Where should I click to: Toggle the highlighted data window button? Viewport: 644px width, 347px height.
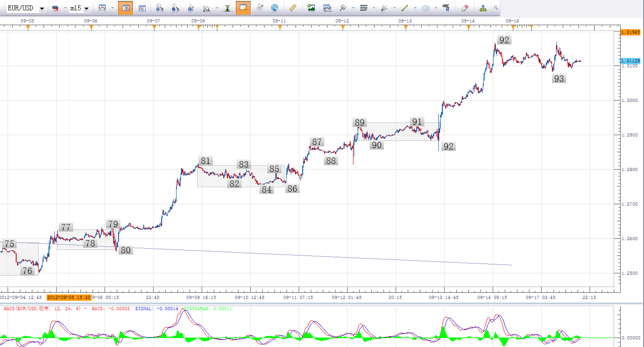point(126,8)
